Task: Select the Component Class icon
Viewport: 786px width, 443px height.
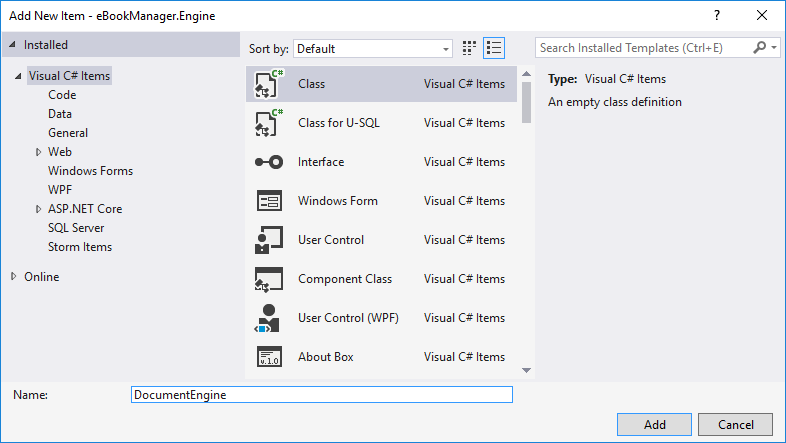Action: click(x=269, y=279)
